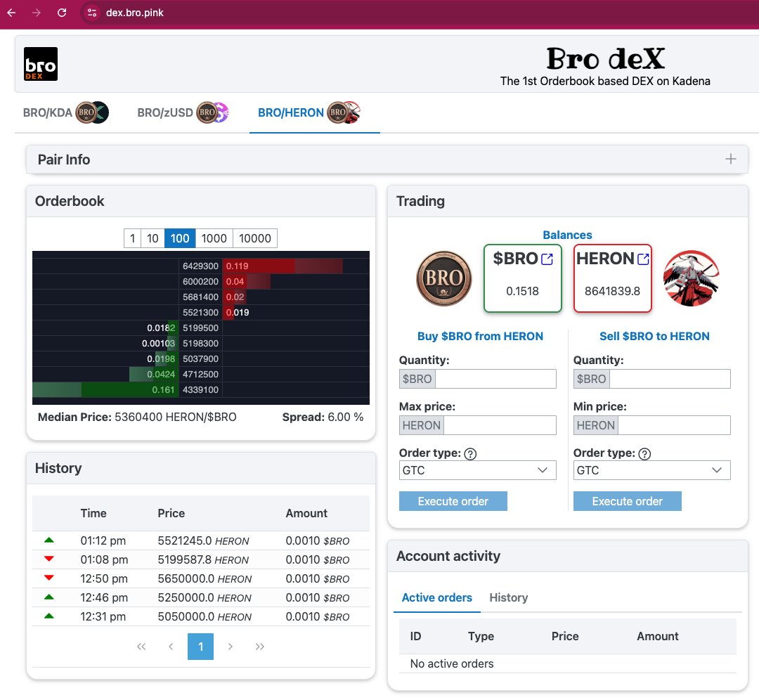Go to first history page
The height and width of the screenshot is (700, 759).
coord(141,647)
